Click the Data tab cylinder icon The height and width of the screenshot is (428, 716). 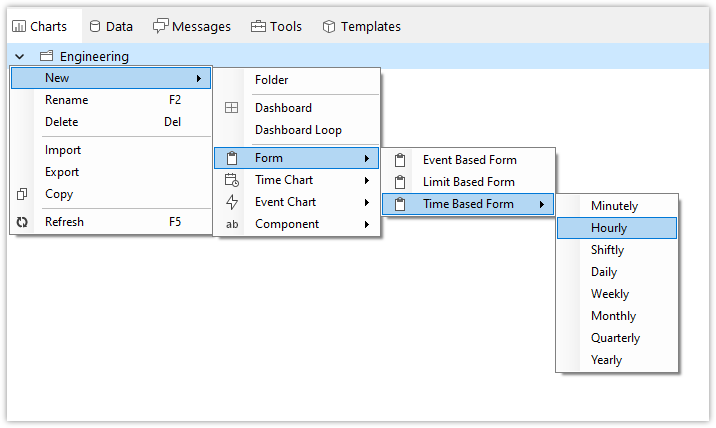pyautogui.click(x=95, y=26)
